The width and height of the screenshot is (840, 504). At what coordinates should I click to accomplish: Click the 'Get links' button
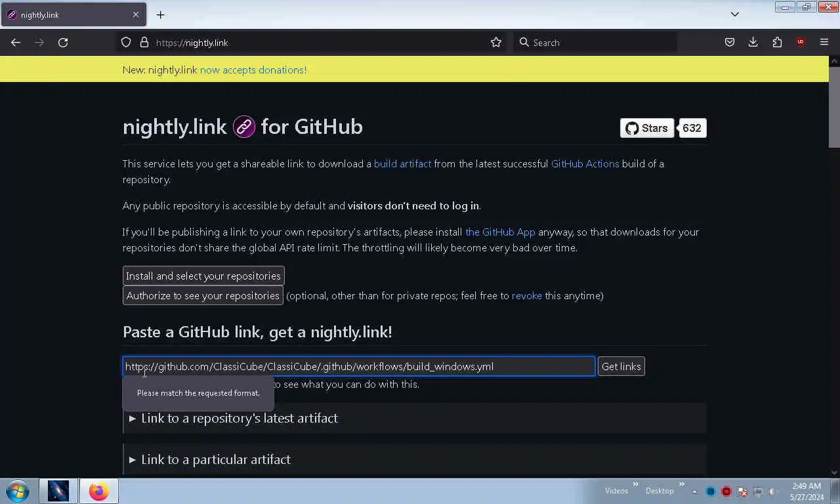621,366
